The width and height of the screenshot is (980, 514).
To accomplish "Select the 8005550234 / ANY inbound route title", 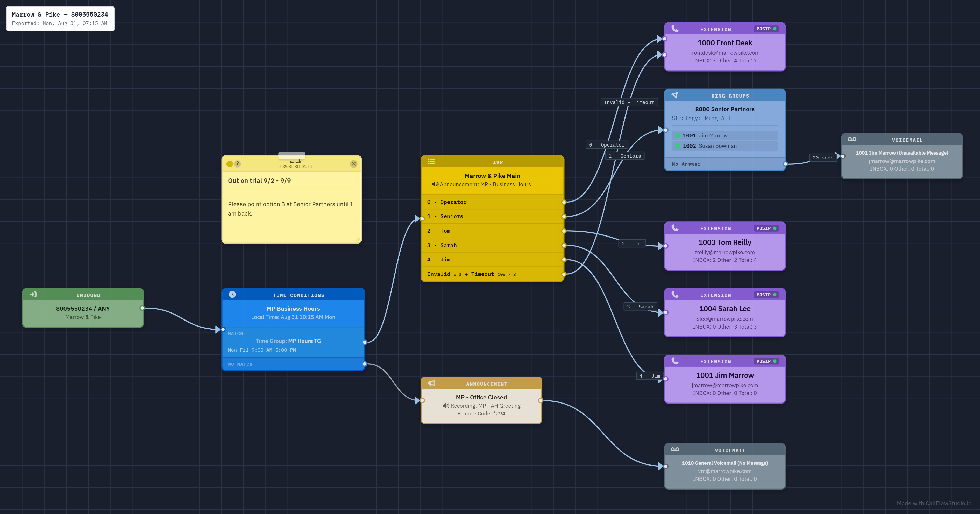I will tap(83, 309).
